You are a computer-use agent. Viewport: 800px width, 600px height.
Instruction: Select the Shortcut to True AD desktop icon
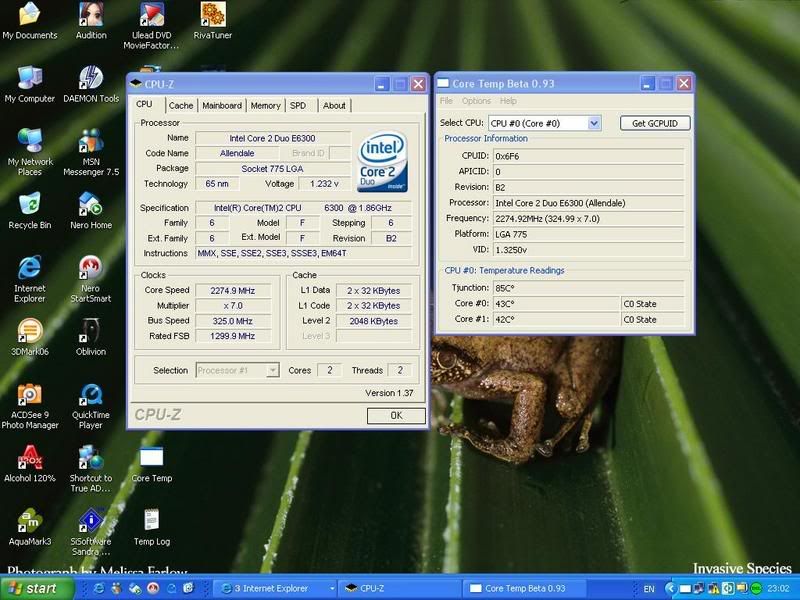tap(91, 469)
